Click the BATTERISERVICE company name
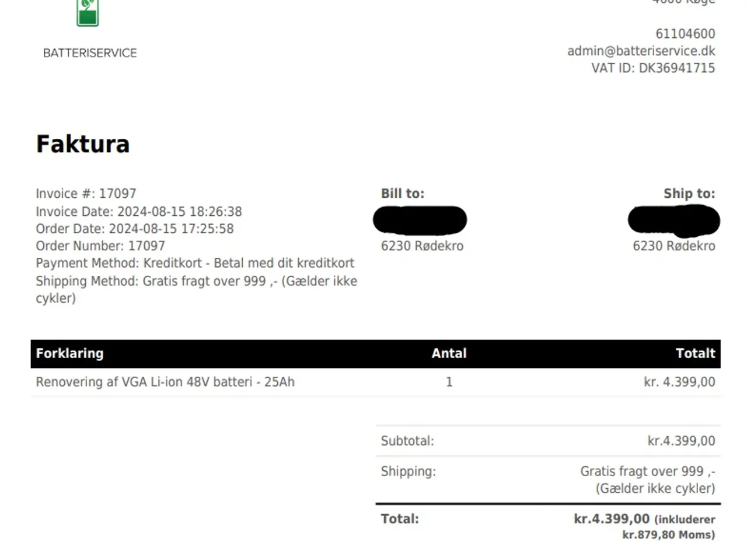This screenshot has width=747, height=560. coord(90,53)
